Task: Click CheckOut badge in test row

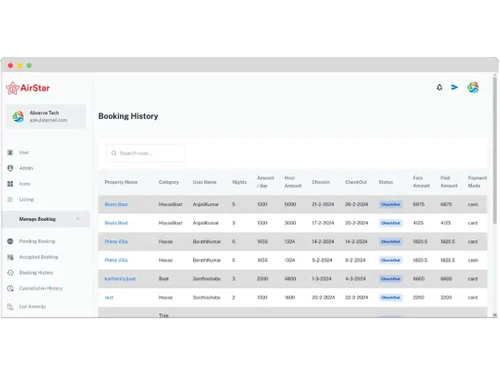Action: click(390, 297)
